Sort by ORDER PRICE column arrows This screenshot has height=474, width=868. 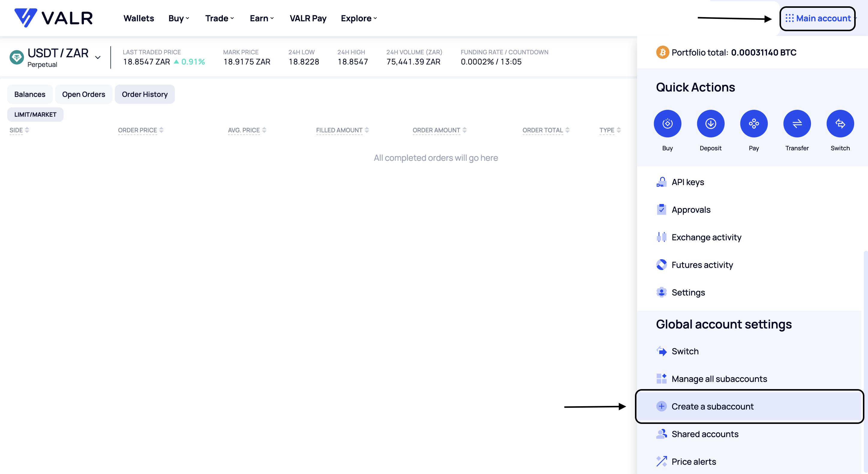[161, 130]
